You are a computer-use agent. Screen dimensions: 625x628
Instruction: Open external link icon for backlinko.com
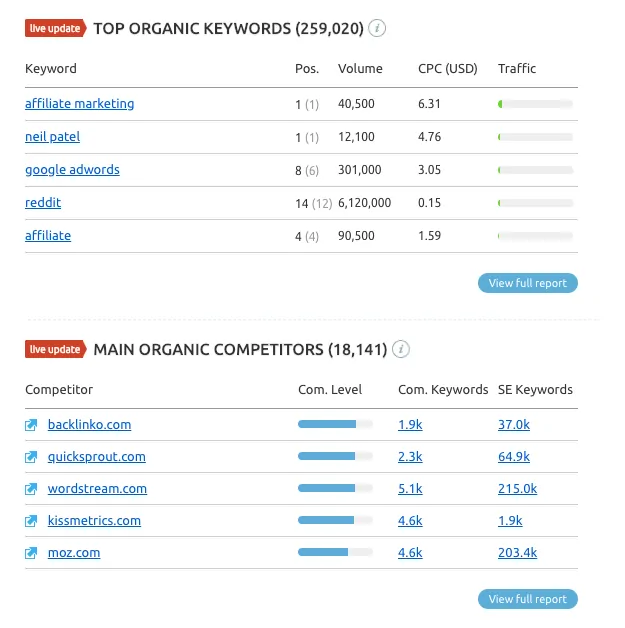coord(31,425)
